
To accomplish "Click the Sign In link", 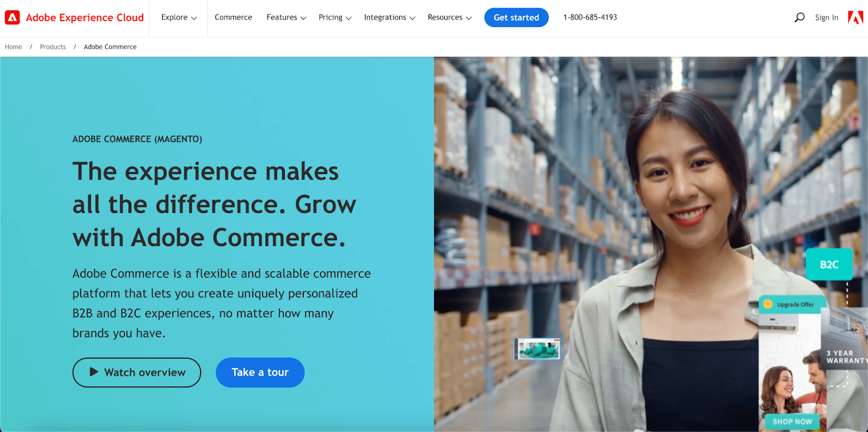I will (x=826, y=17).
